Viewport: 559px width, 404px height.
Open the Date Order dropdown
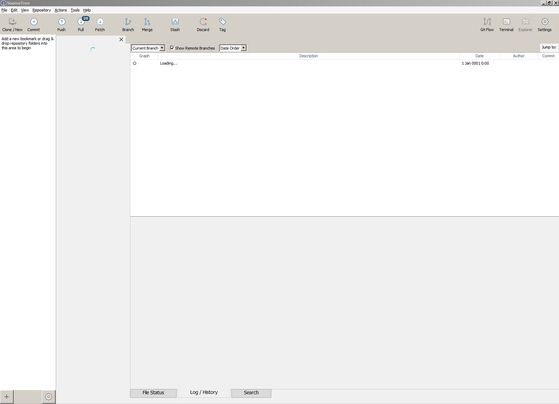click(x=233, y=48)
